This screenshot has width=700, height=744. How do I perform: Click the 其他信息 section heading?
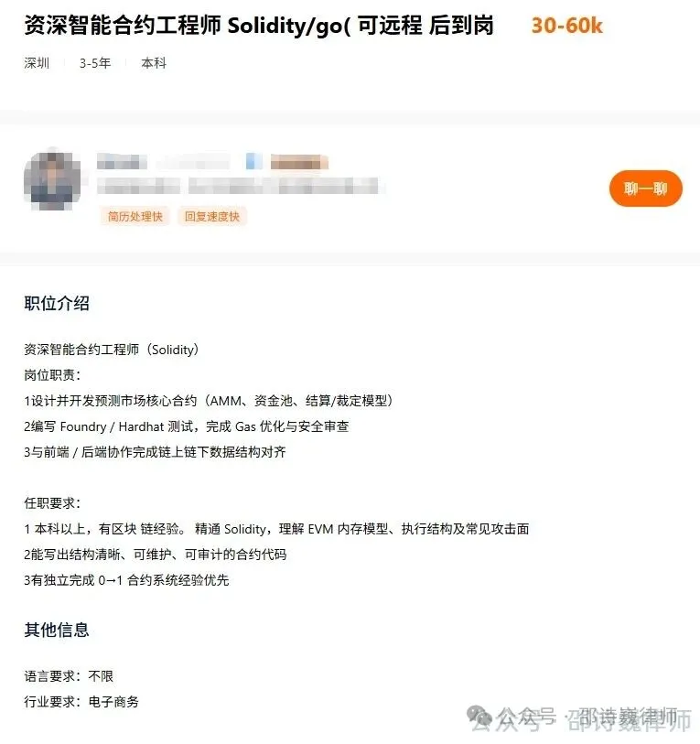[57, 630]
